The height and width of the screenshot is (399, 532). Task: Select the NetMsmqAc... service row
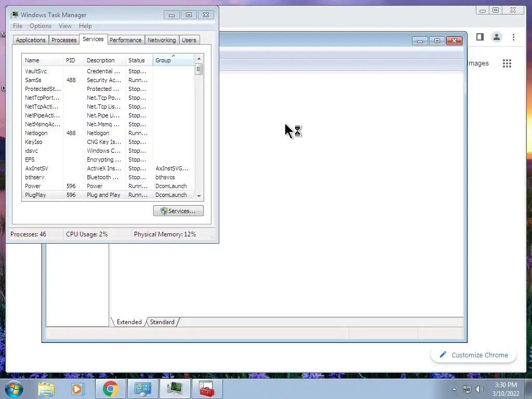(108, 124)
